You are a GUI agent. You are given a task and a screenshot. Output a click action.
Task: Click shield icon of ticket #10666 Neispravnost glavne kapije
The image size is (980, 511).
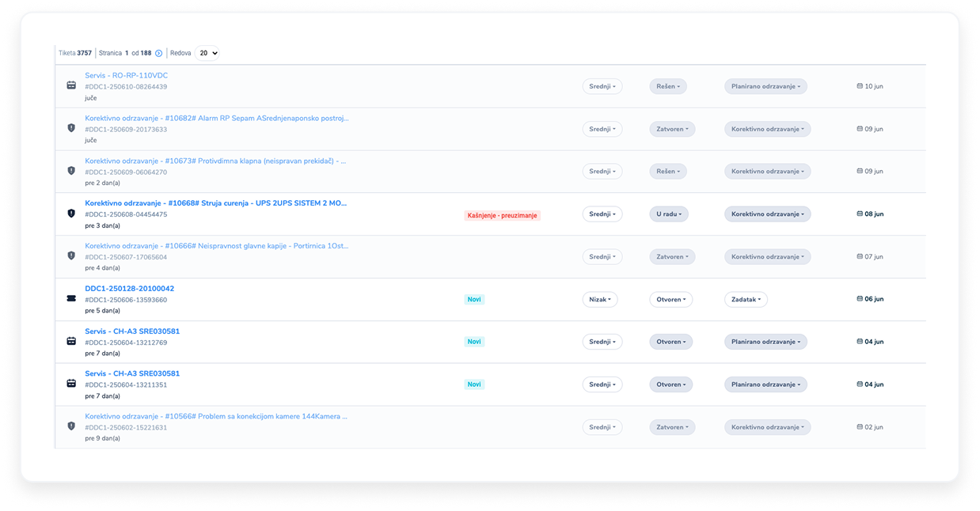(71, 256)
